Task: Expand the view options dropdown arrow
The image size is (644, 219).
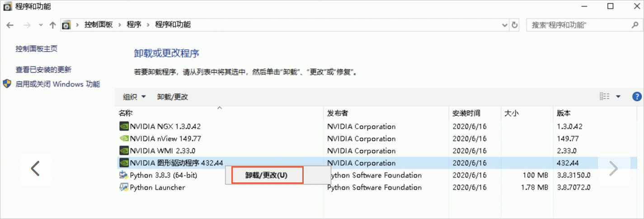Action: coord(618,96)
